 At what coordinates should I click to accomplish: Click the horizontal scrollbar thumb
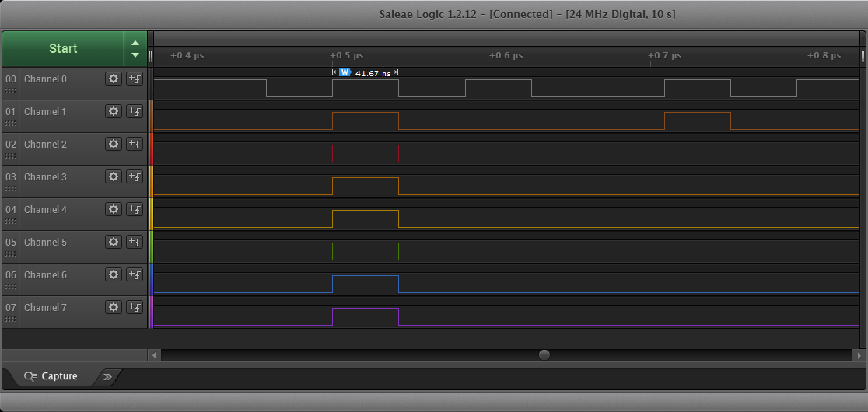click(x=544, y=354)
